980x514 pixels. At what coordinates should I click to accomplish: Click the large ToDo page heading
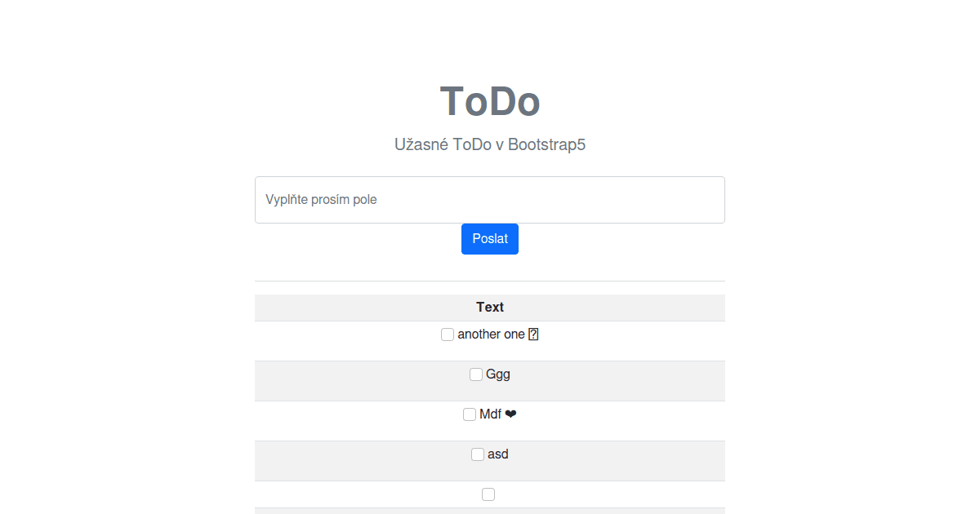tap(490, 102)
